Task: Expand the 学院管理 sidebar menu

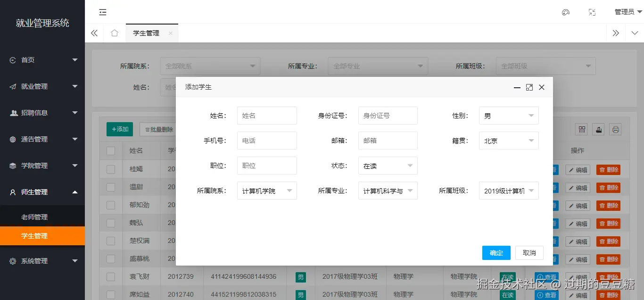Action: coord(42,166)
